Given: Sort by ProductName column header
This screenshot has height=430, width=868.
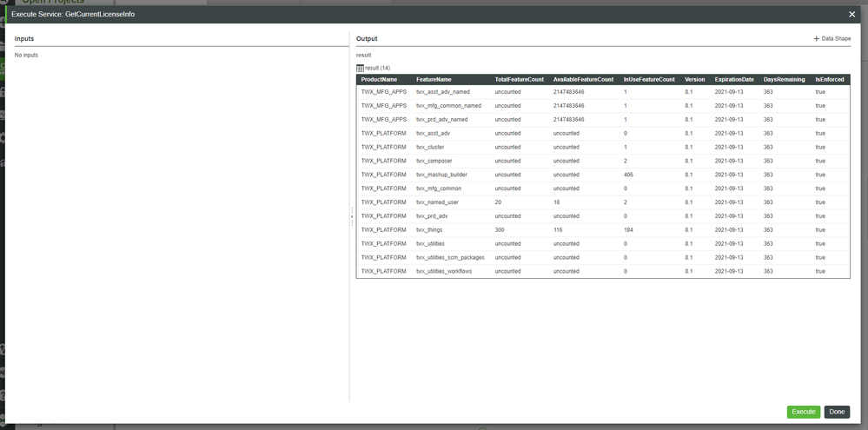Looking at the screenshot, I should [x=379, y=79].
